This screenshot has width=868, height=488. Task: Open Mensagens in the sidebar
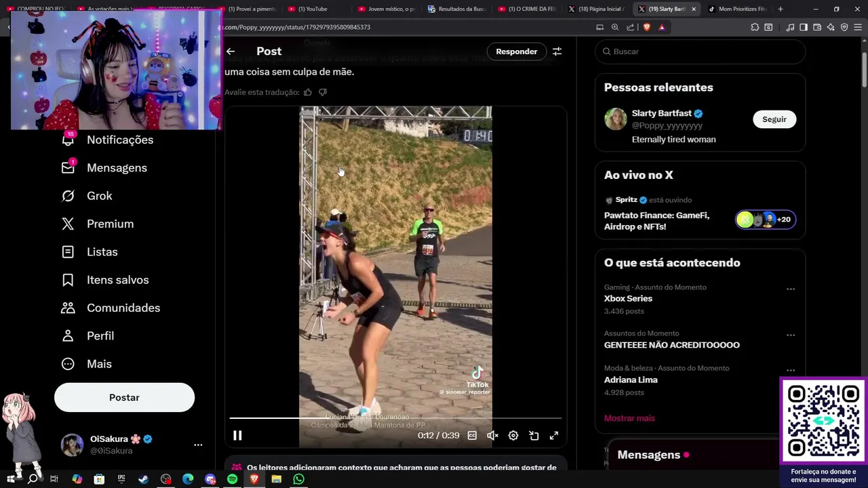coord(104,167)
